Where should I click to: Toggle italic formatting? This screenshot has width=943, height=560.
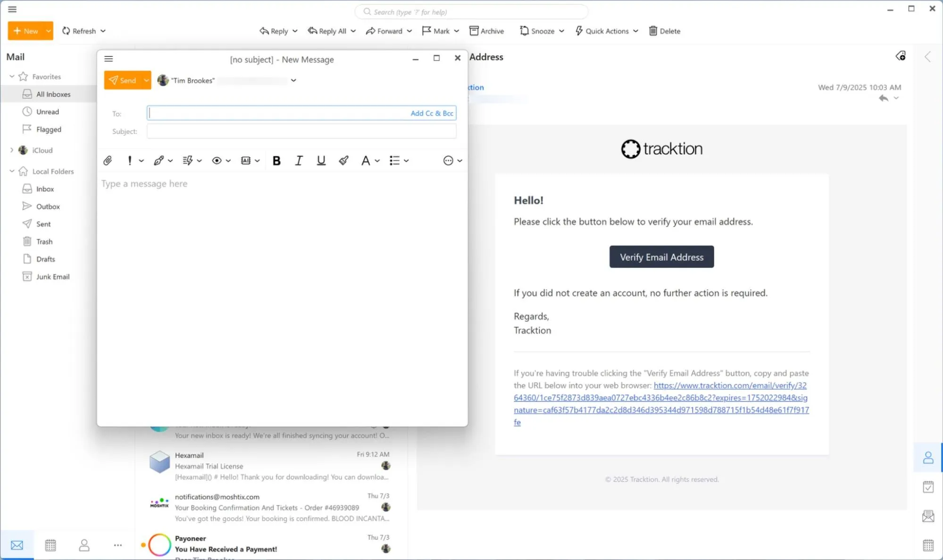click(299, 160)
